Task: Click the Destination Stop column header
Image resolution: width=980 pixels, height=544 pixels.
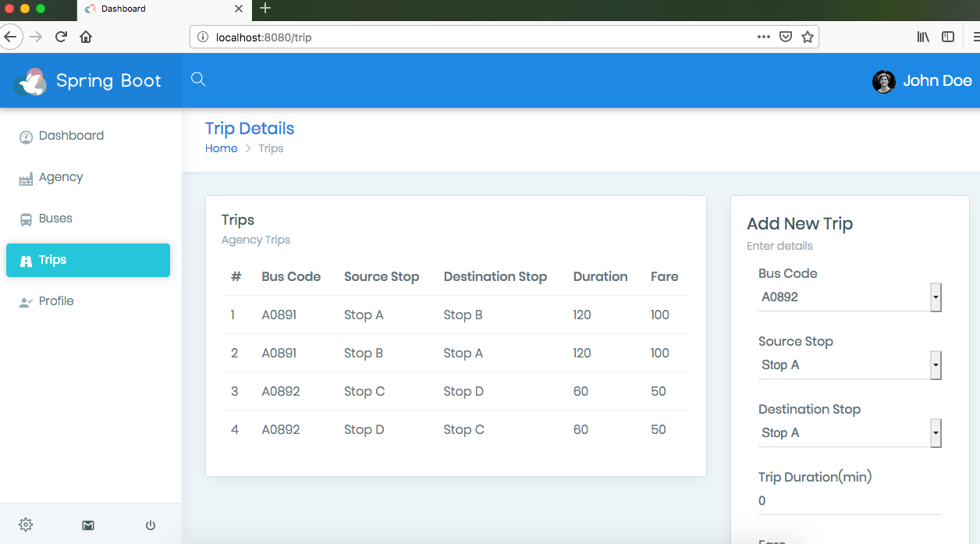Action: [495, 276]
